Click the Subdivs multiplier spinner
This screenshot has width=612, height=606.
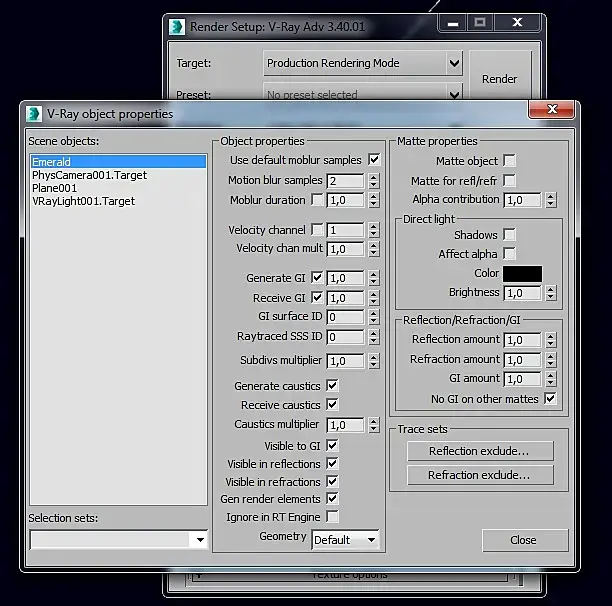coord(374,361)
